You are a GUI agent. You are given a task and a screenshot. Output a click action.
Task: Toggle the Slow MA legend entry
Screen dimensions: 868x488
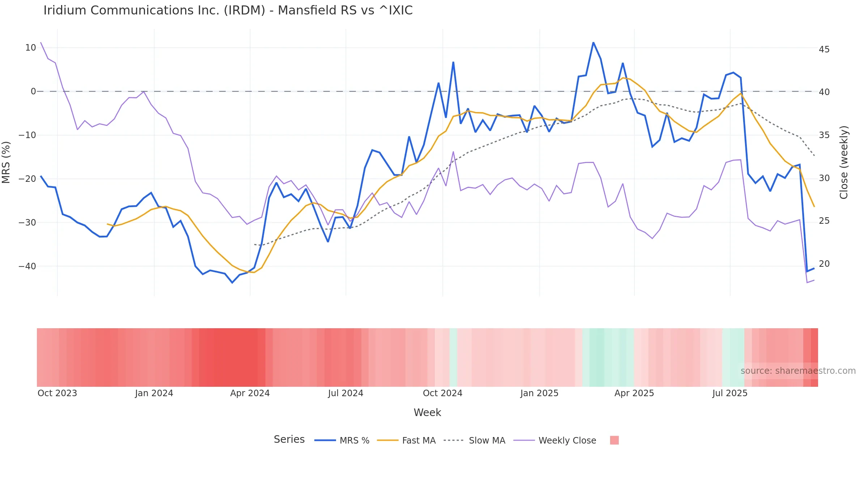coord(474,440)
